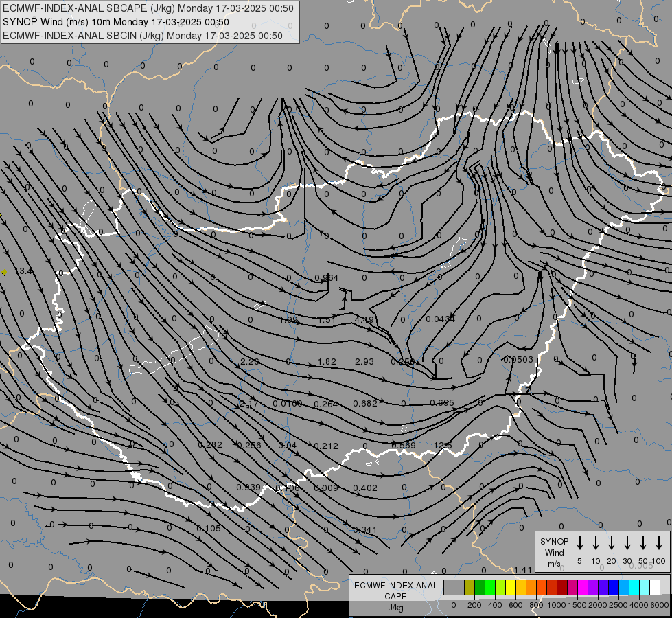This screenshot has width=672, height=618.
Task: Click the map value 2.93
Action: click(364, 362)
